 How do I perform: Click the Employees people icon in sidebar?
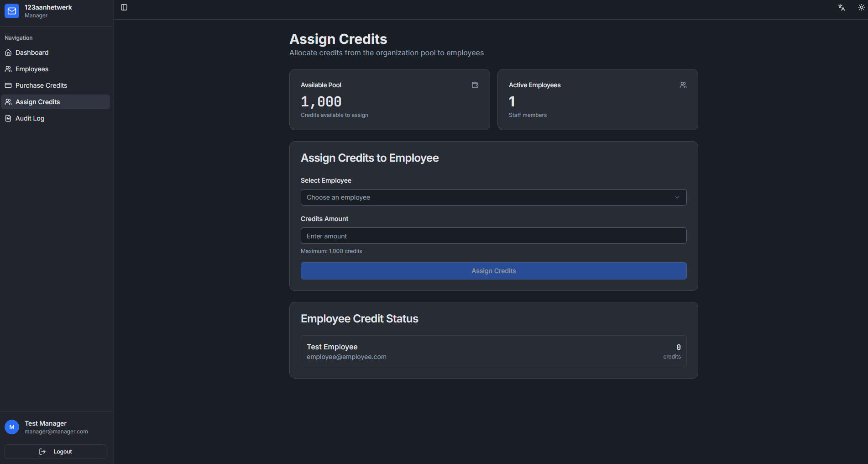coord(8,69)
